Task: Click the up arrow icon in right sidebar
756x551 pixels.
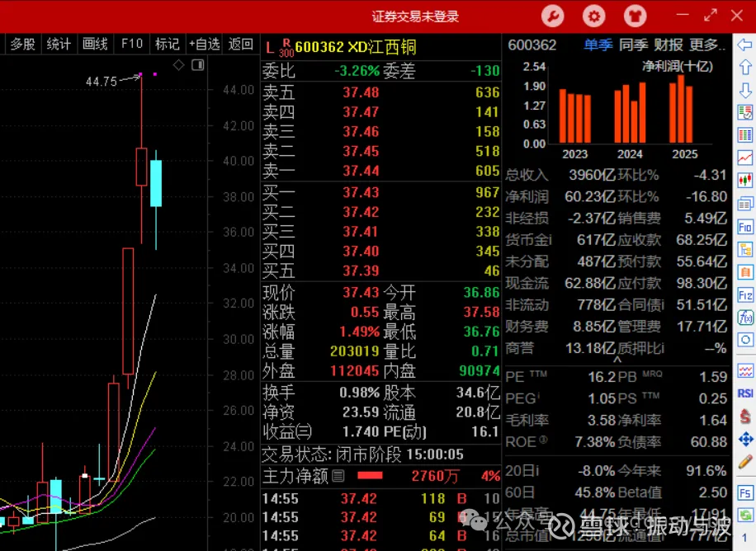Action: [745, 67]
